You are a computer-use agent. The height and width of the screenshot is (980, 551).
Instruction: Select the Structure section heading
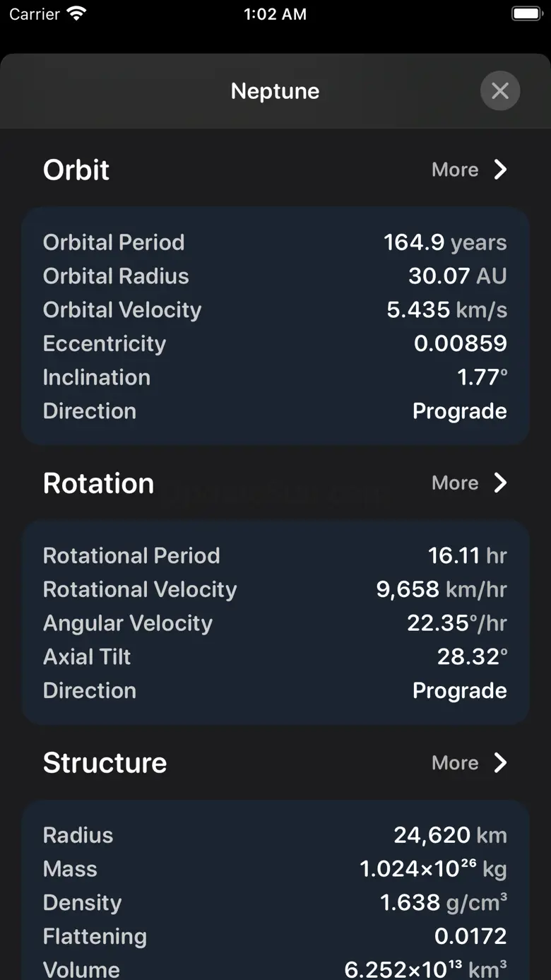(105, 763)
